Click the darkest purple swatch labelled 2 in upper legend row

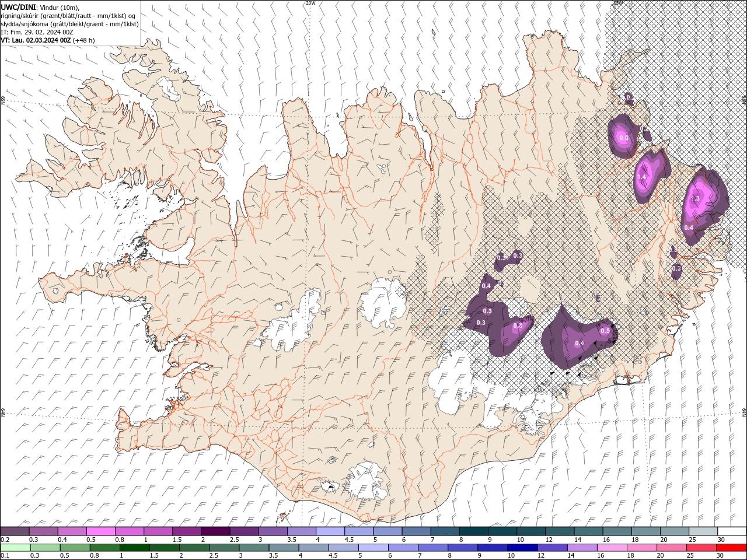[215, 531]
